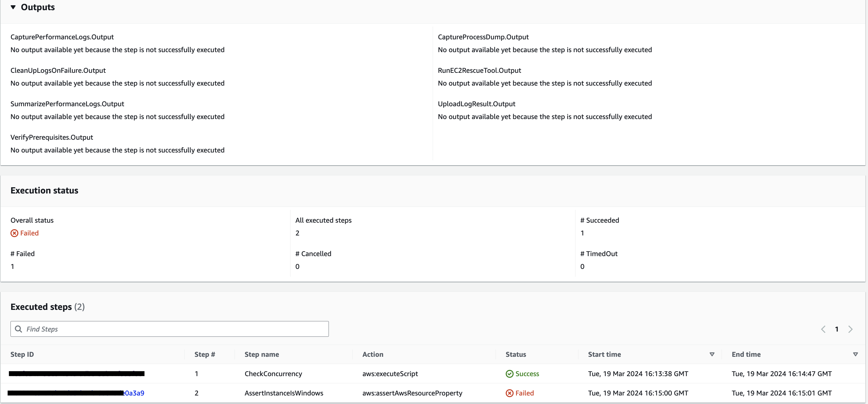Select the AssertInstanceIsWindows step name
The height and width of the screenshot is (404, 868).
(284, 393)
